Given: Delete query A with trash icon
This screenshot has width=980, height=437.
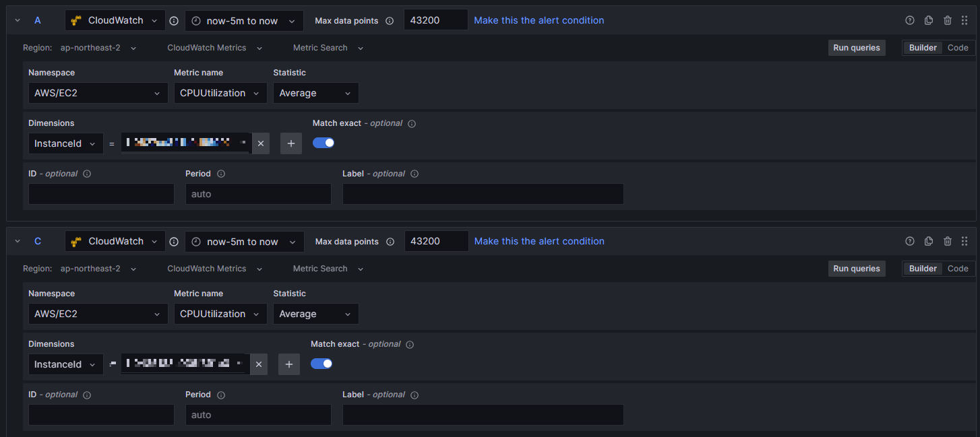Looking at the screenshot, I should (x=948, y=20).
